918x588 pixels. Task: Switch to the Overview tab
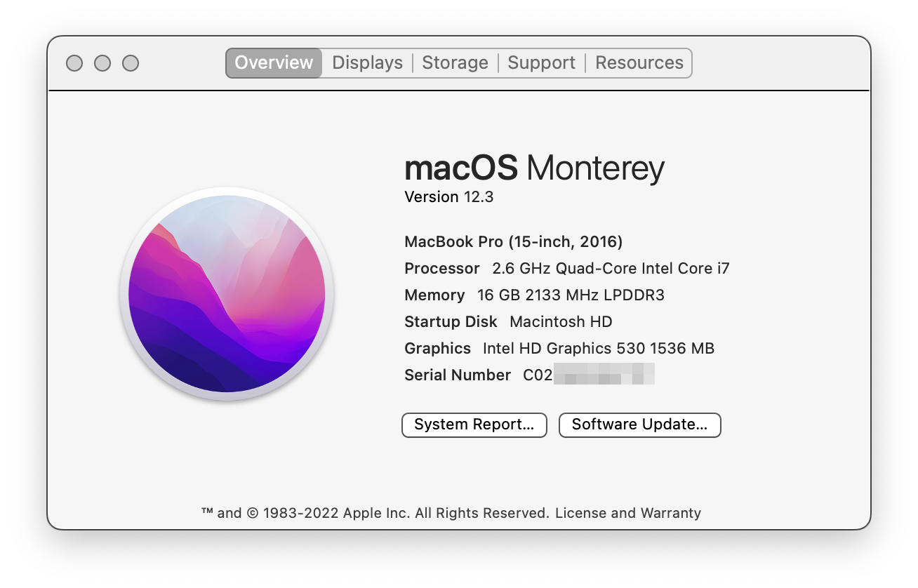274,62
